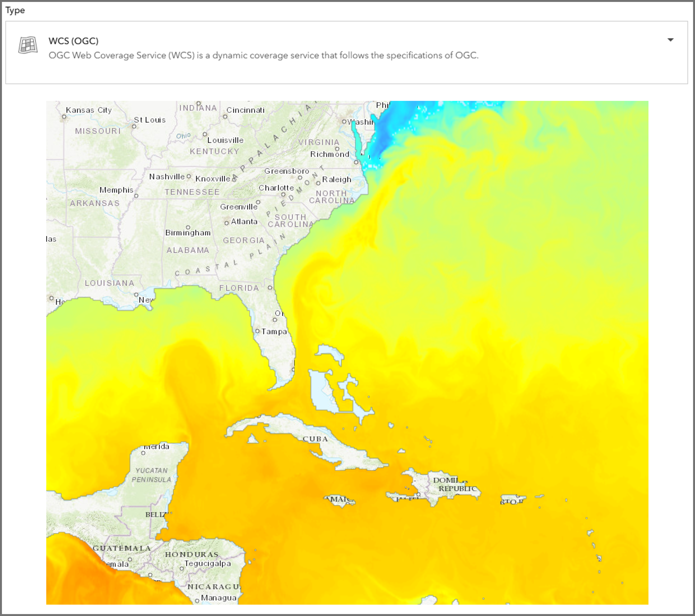Click the Kansas City marker circle
The width and height of the screenshot is (695, 616).
pos(64,117)
